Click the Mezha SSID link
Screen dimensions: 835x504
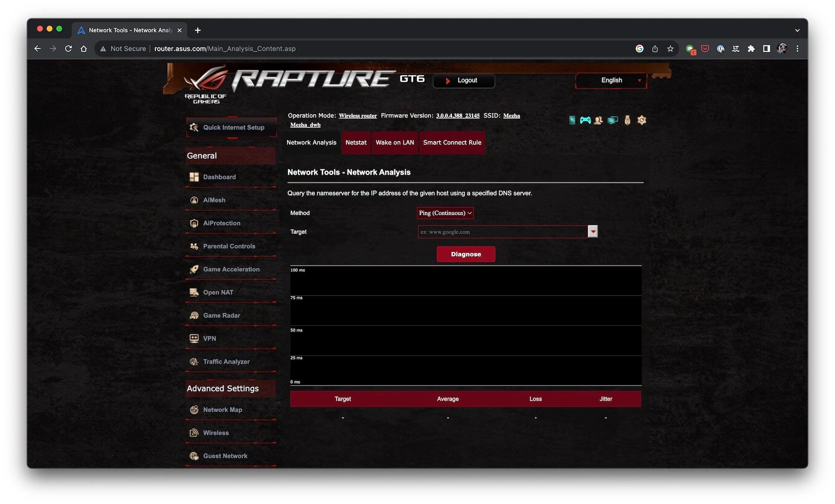point(511,116)
